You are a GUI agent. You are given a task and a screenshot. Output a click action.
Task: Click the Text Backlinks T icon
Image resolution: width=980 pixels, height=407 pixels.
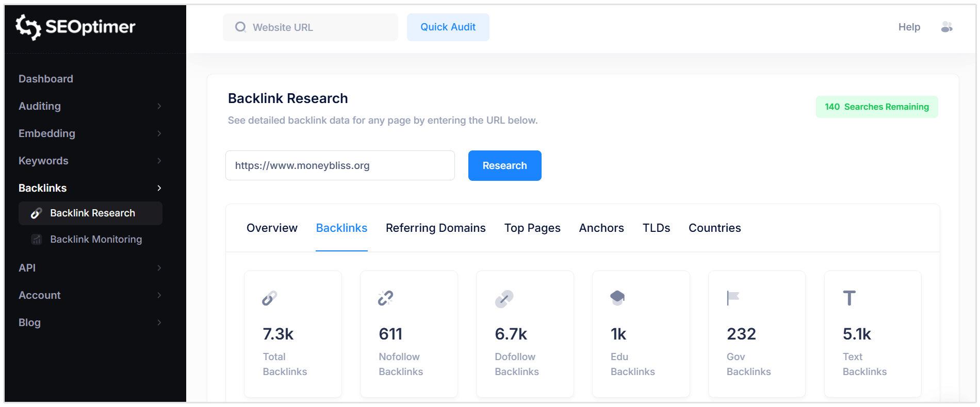point(849,298)
